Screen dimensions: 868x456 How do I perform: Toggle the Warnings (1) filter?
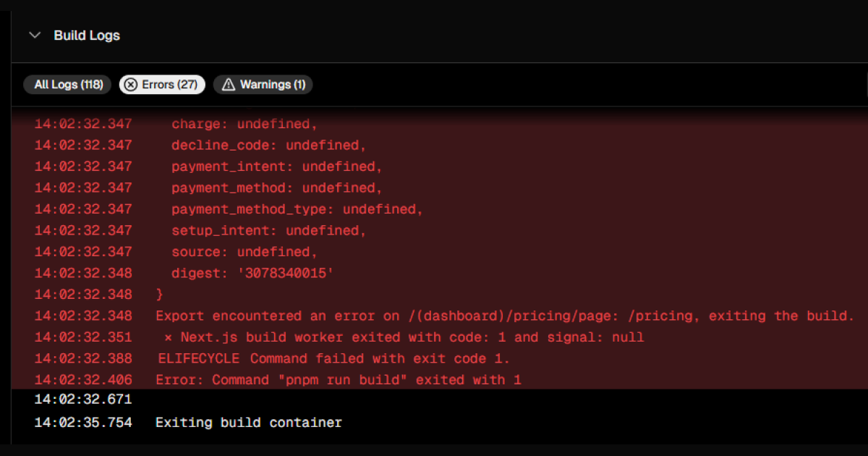point(263,85)
